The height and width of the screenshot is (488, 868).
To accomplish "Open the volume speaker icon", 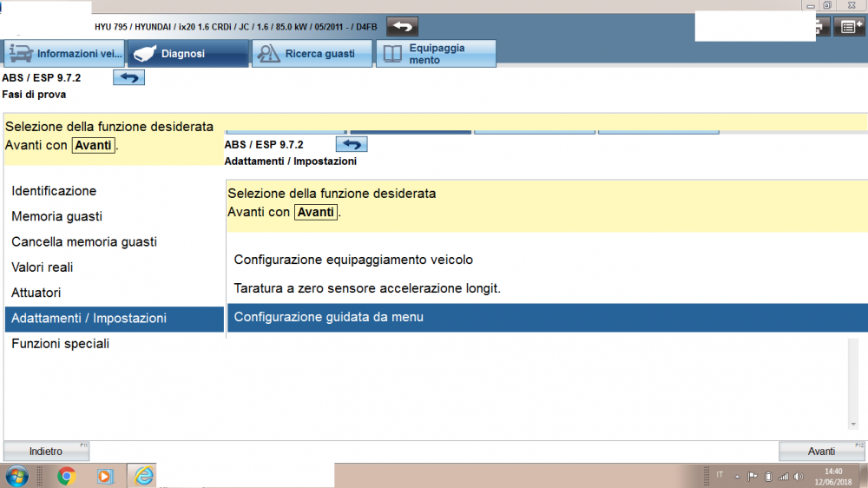I will coord(799,477).
